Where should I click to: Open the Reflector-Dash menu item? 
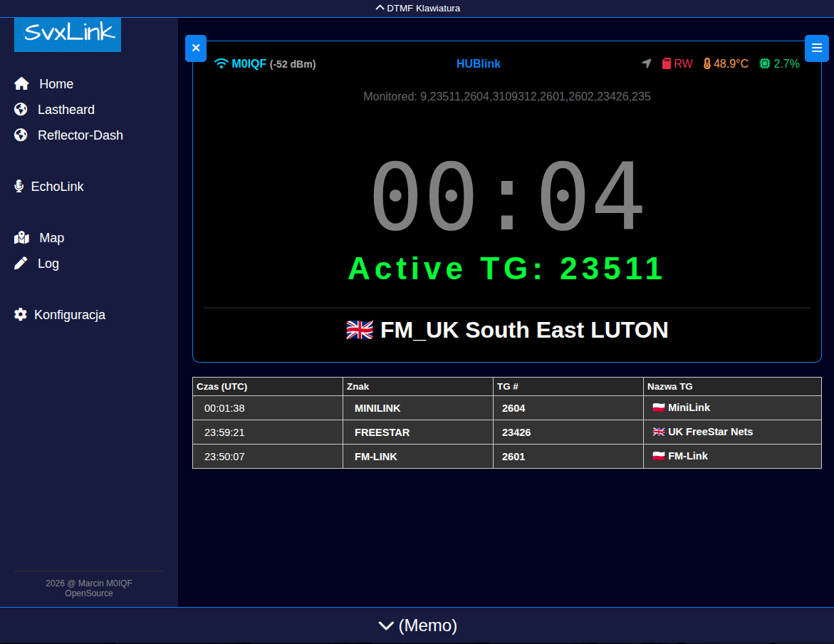pos(80,135)
